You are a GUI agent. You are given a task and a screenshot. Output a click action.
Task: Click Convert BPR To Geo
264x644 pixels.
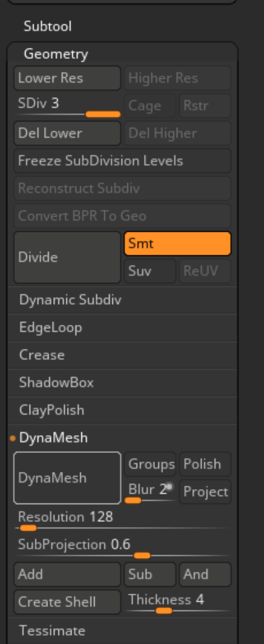(x=122, y=215)
